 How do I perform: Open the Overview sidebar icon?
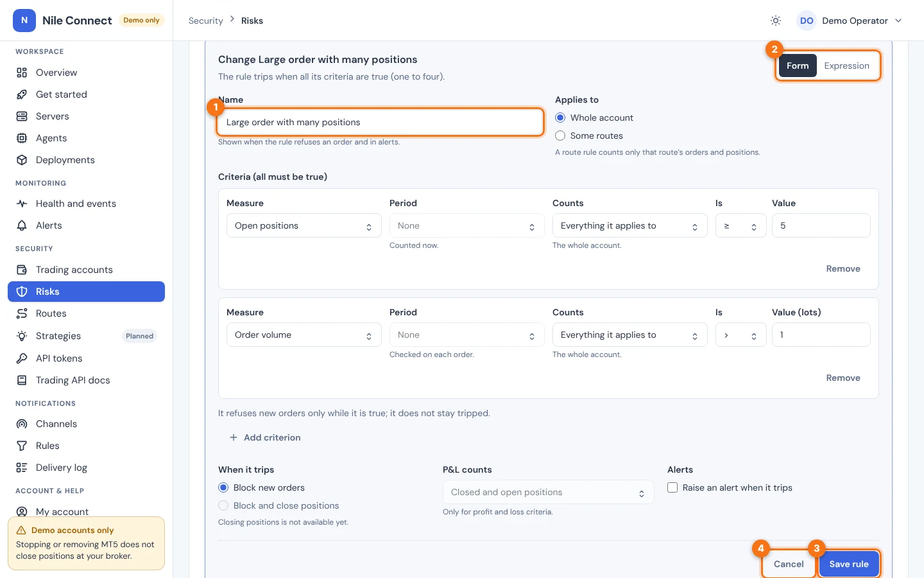click(22, 73)
